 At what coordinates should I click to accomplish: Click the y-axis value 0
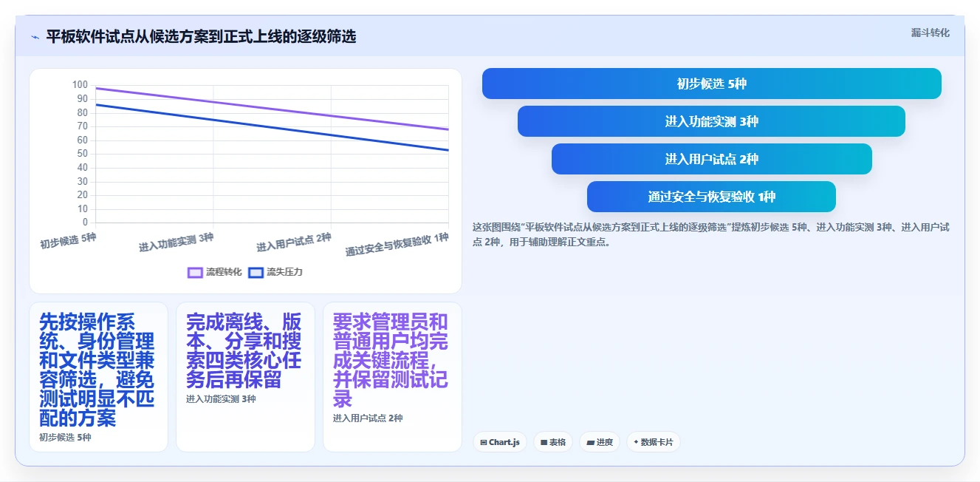coord(85,223)
